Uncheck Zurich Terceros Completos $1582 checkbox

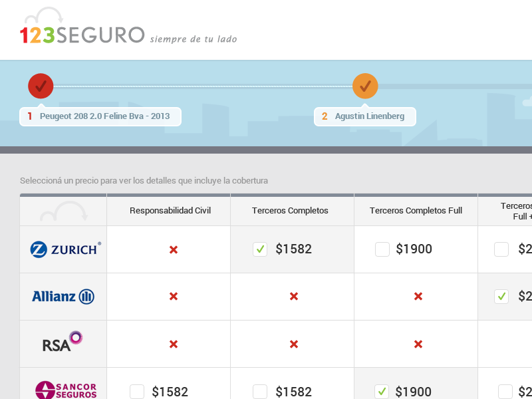click(260, 249)
